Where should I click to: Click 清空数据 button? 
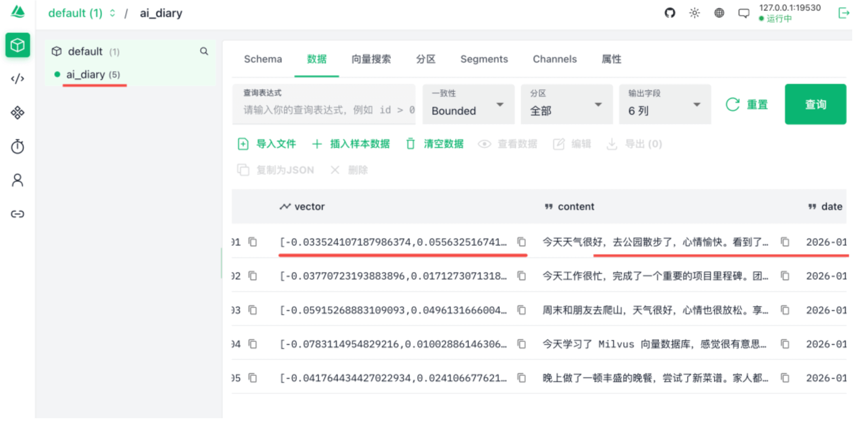click(x=435, y=144)
